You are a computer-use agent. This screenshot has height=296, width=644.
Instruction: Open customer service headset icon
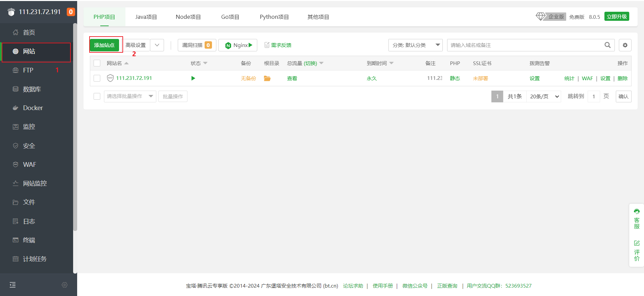(636, 211)
